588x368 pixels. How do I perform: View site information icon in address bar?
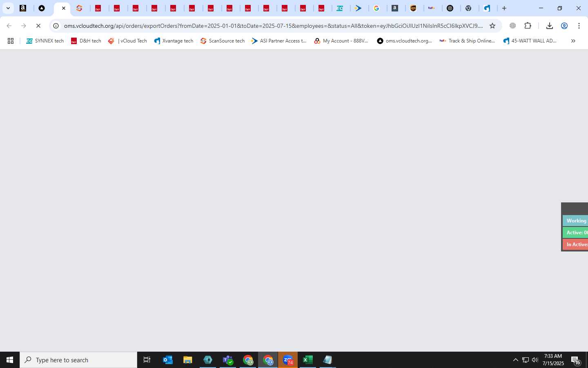[56, 26]
